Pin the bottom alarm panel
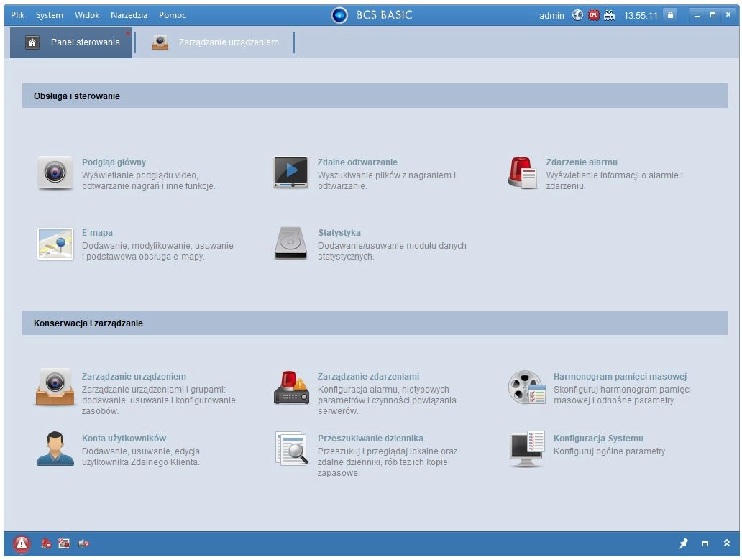This screenshot has height=560, width=742. pos(683,544)
